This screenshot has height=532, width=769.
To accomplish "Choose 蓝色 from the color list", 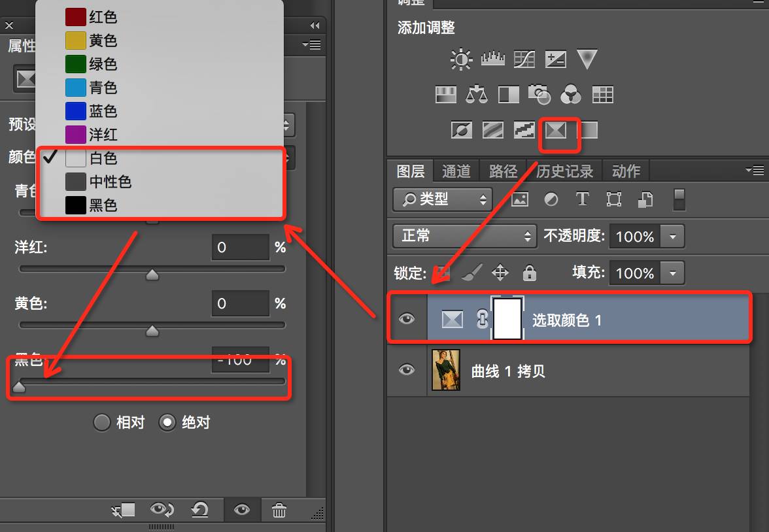I will (160, 111).
